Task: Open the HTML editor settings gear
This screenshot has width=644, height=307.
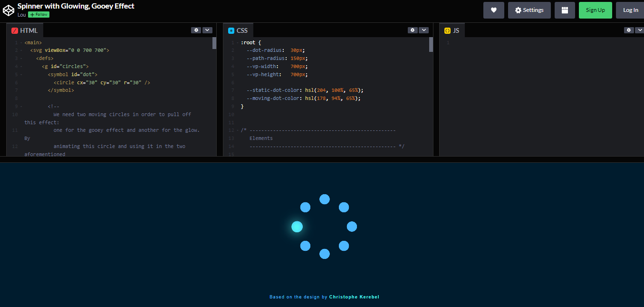Action: pyautogui.click(x=196, y=30)
